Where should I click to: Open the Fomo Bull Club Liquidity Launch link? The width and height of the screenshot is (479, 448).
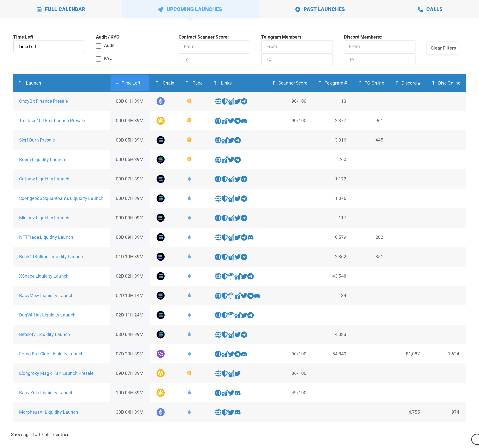pos(51,354)
